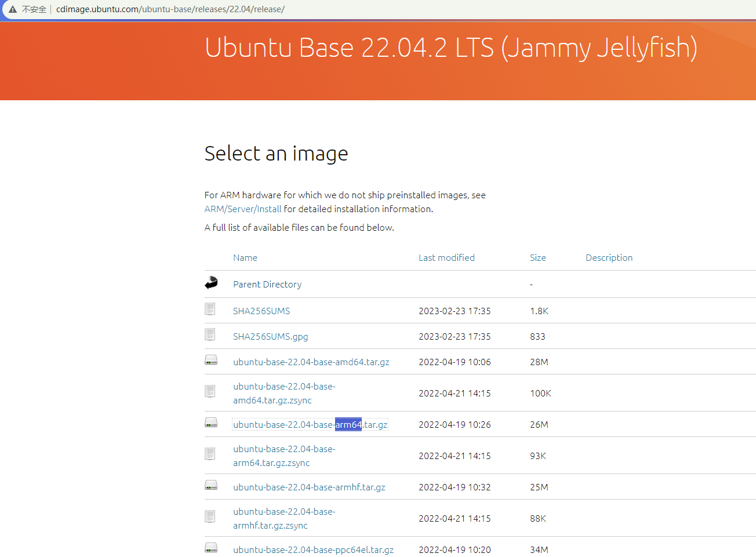Screen dimensions: 756x557
Task: Click the size 25M value
Action: coord(539,487)
